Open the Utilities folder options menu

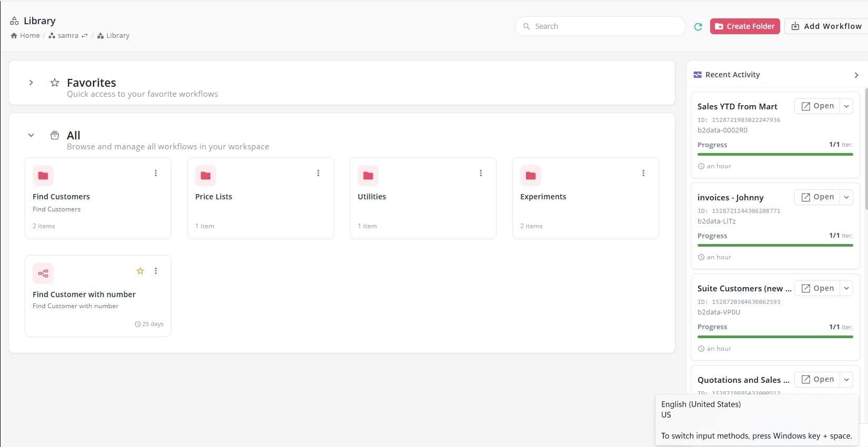click(481, 173)
